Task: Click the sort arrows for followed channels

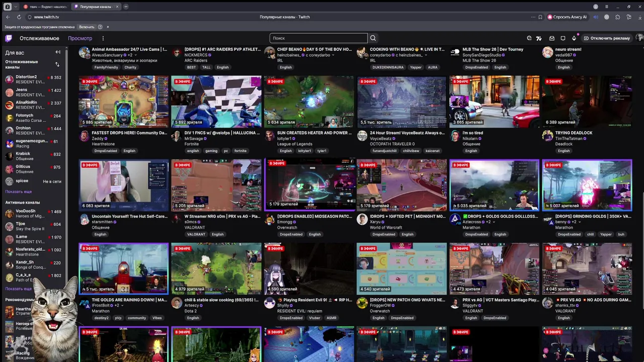Action: (x=57, y=64)
